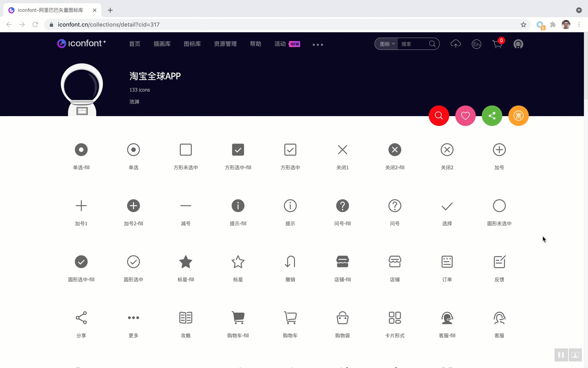588x368 pixels.
Task: Switch language with the En icon
Action: (477, 44)
